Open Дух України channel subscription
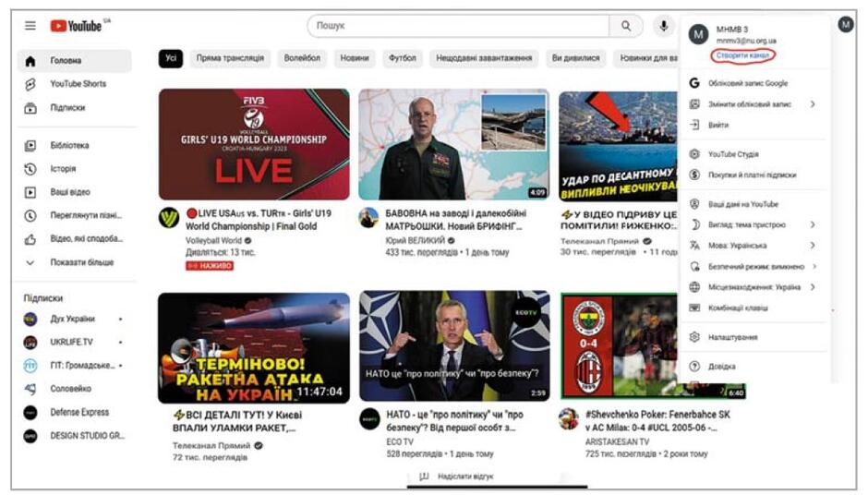 tap(75, 319)
